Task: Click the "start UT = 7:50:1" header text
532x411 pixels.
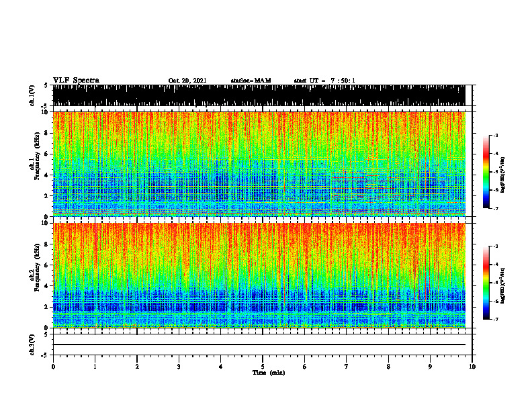Action: point(324,81)
